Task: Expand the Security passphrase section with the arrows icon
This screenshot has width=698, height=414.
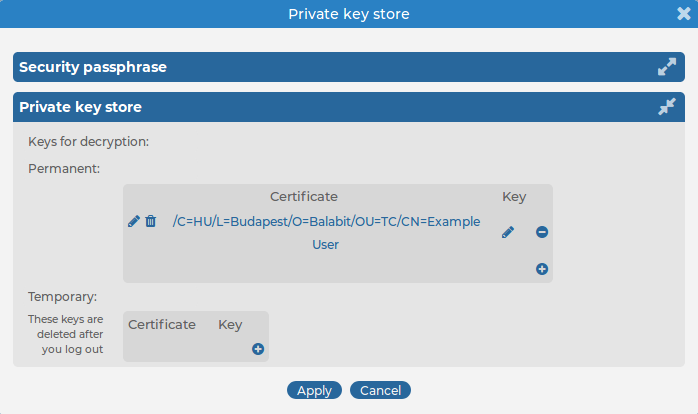Action: pyautogui.click(x=667, y=67)
